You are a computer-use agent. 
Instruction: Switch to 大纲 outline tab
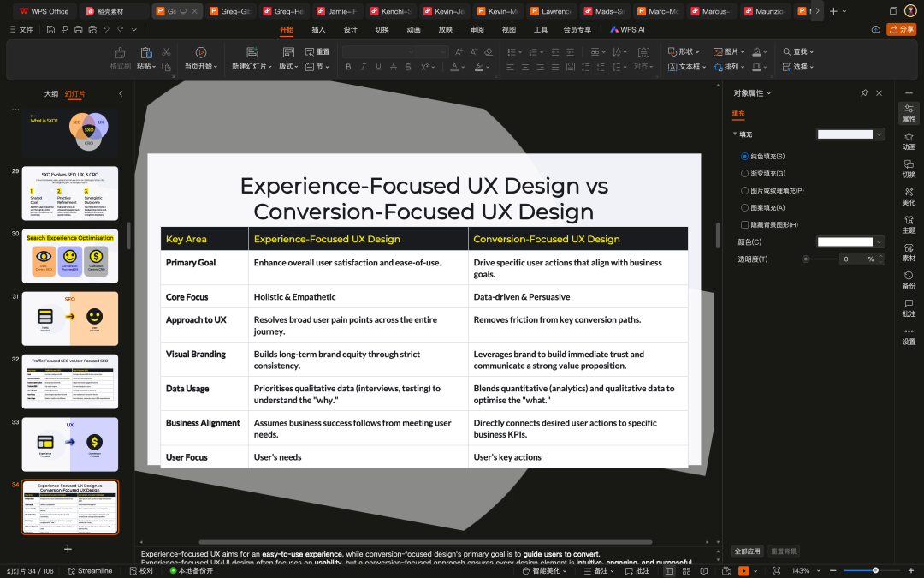[x=51, y=94]
